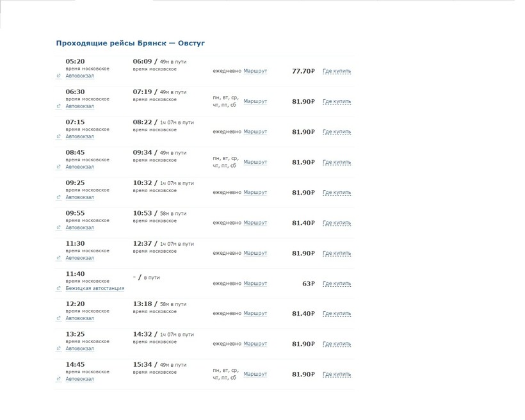Screen dimensions: 525x420
Task: Open Бежицкая автостанция station link
Action: 95,288
